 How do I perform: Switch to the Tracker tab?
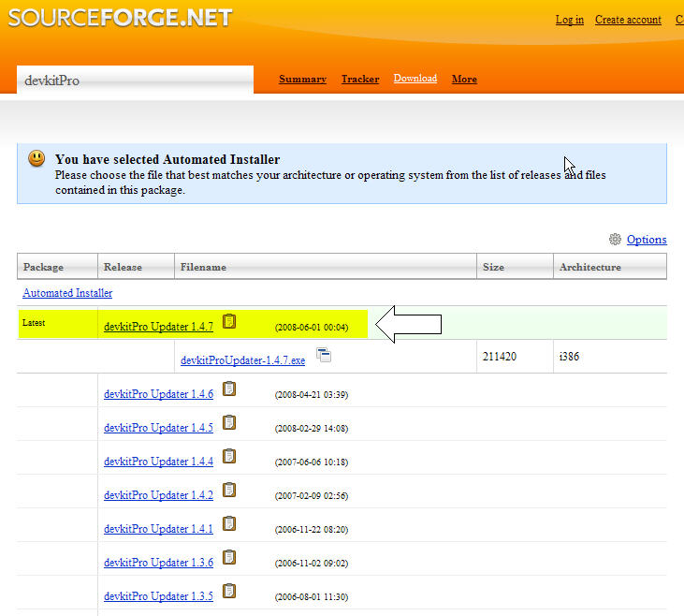tap(360, 80)
